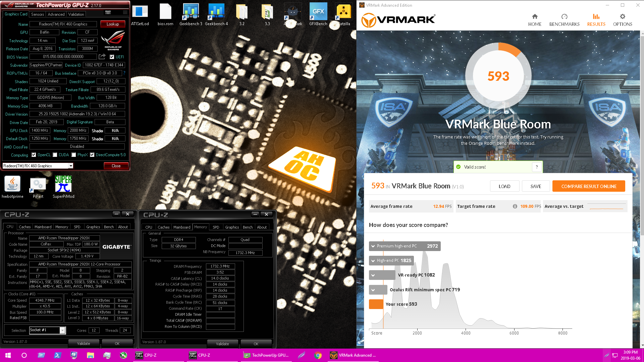Click the taskbar clock showing 3:09 PM

(x=630, y=355)
